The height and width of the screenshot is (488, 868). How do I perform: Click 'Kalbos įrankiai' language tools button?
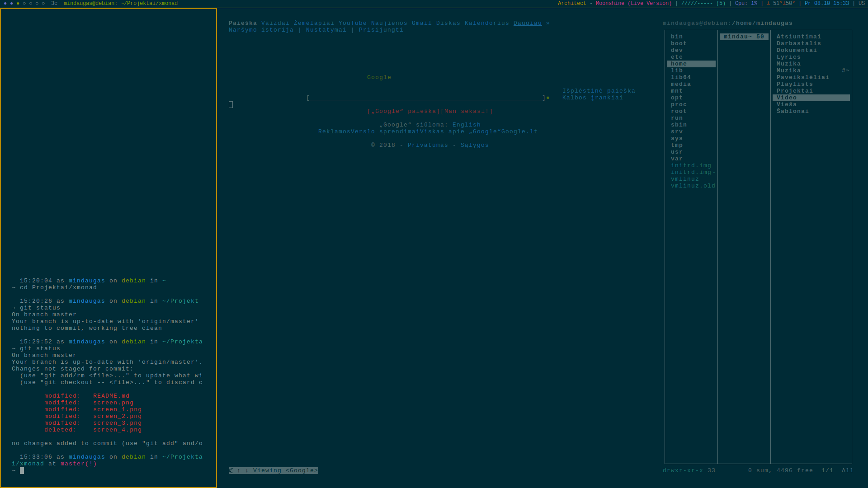[x=593, y=98]
